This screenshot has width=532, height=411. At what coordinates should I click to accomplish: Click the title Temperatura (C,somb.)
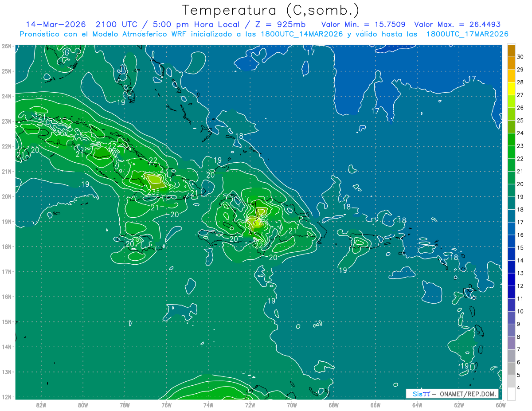271,10
